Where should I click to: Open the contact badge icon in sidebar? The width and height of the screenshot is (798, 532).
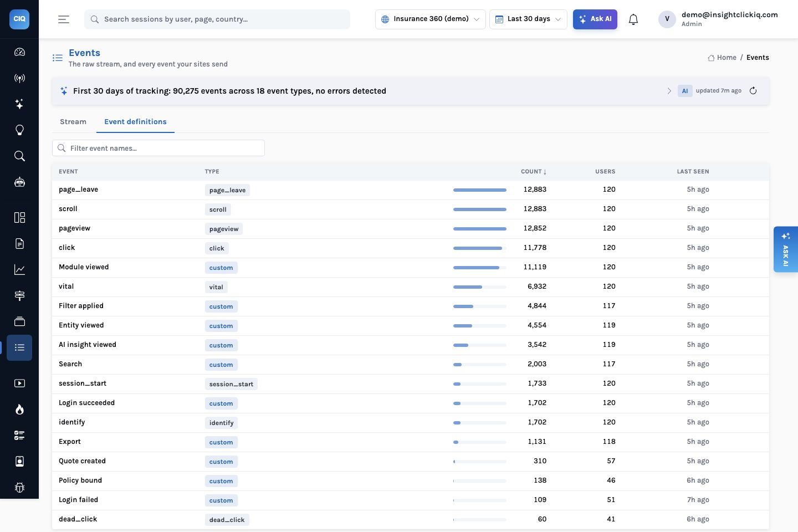pyautogui.click(x=19, y=462)
